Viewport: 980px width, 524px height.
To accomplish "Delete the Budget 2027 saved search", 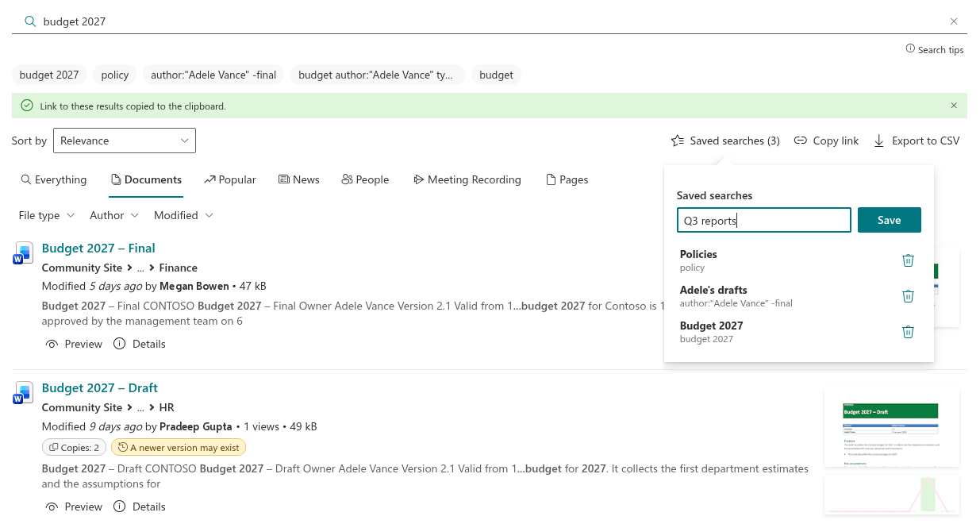I will click(x=909, y=332).
